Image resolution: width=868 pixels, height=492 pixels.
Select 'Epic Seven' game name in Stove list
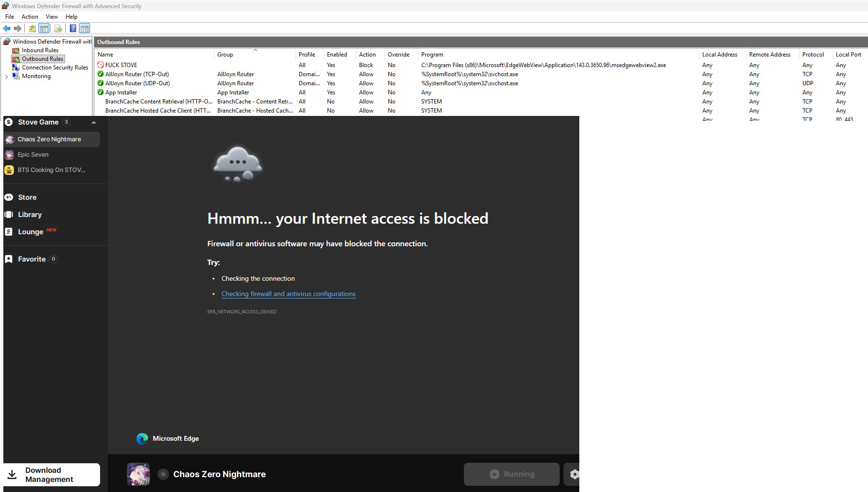33,155
